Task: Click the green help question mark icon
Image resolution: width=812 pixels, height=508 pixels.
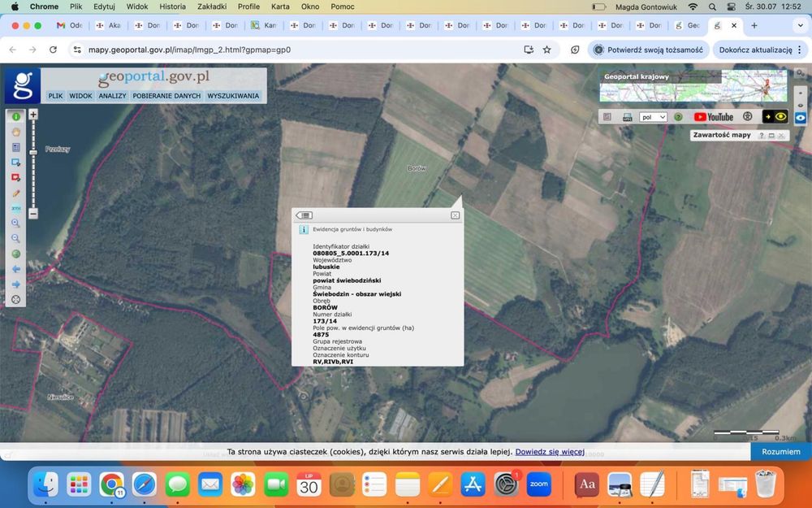Action: click(x=678, y=117)
